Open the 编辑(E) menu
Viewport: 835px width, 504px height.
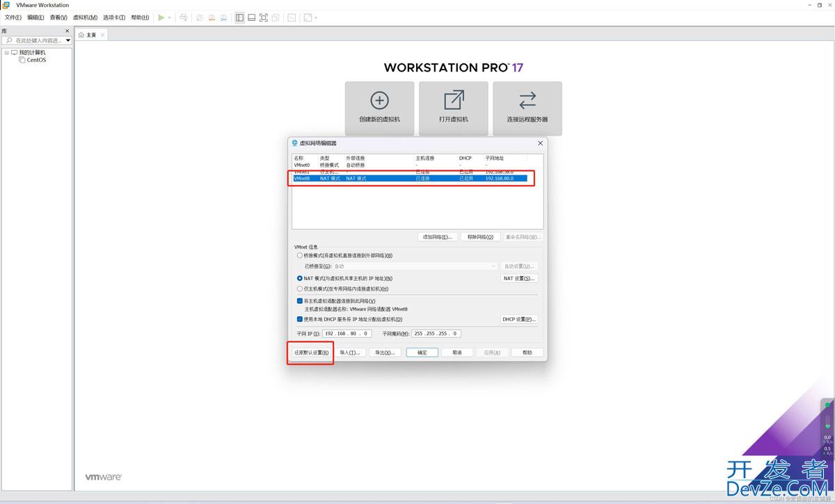[x=35, y=17]
